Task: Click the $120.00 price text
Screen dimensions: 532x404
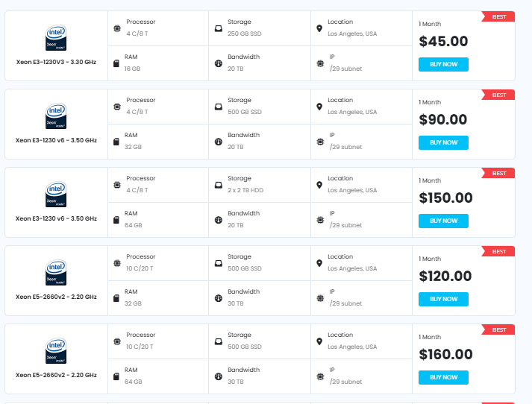Action: [445, 277]
